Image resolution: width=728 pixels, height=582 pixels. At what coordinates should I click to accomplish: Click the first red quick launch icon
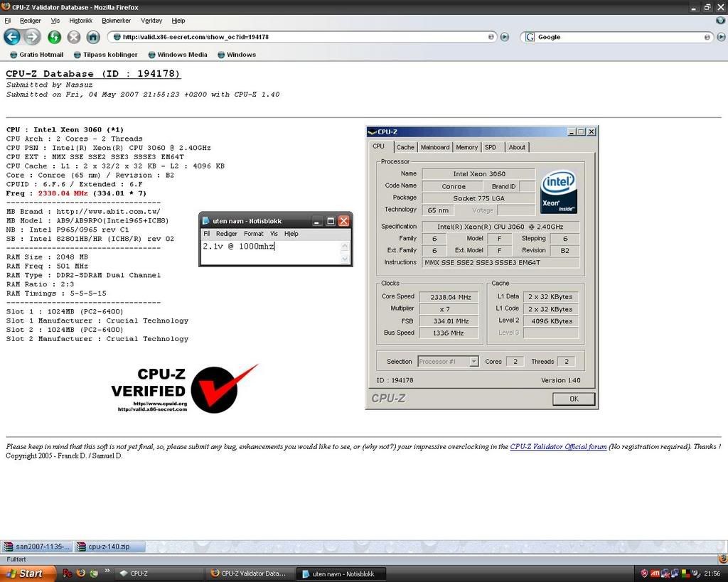click(67, 573)
